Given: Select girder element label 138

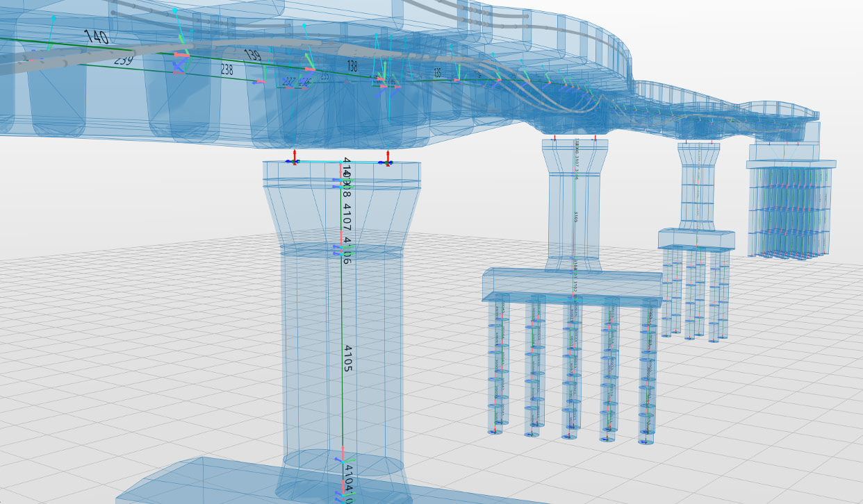Looking at the screenshot, I should coord(352,67).
